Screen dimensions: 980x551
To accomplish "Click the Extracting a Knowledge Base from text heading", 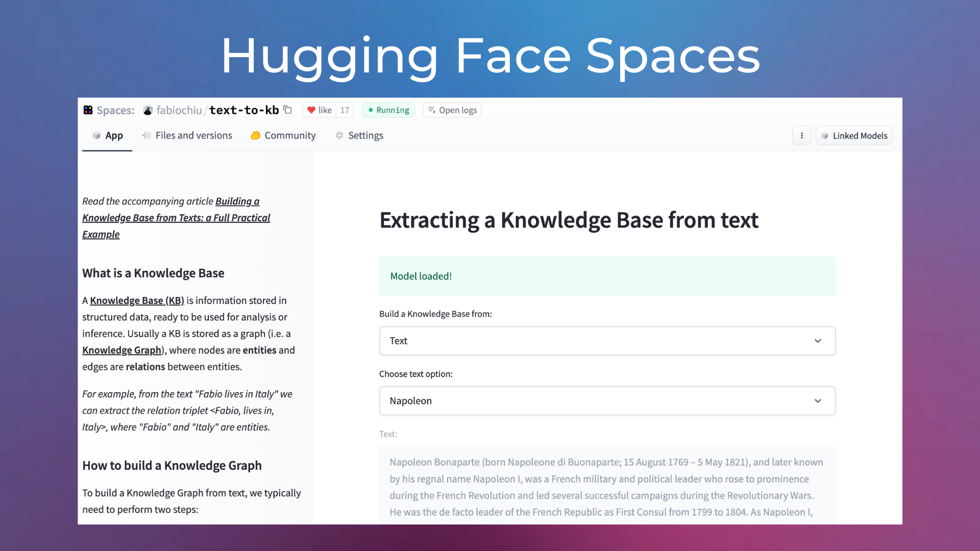I will click(569, 220).
